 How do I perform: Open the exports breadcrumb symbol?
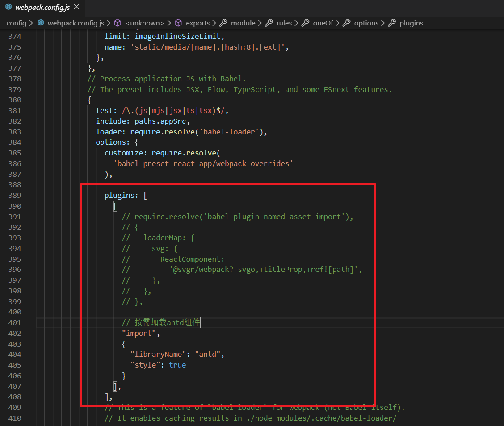(x=197, y=23)
